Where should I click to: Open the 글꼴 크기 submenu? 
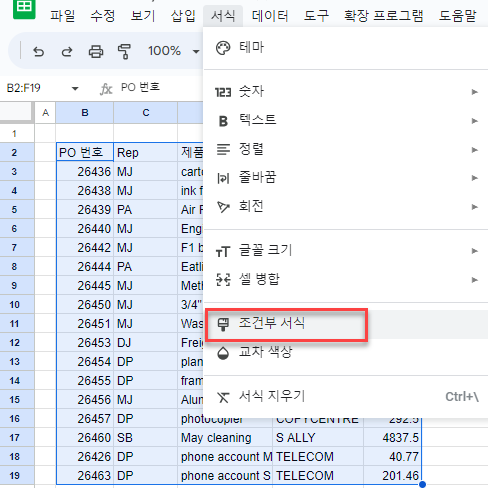click(x=345, y=251)
